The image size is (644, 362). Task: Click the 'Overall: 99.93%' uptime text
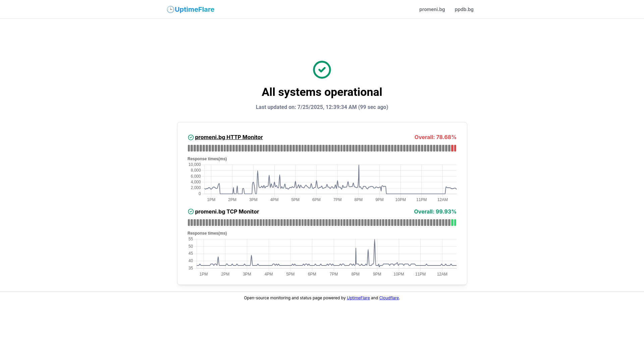point(435,212)
